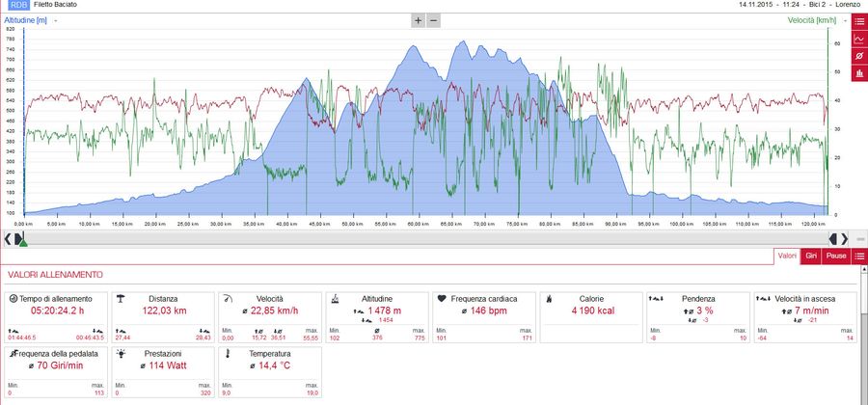This screenshot has height=405, width=868.
Task: Click the date 14.11.2015 in header
Action: click(753, 5)
